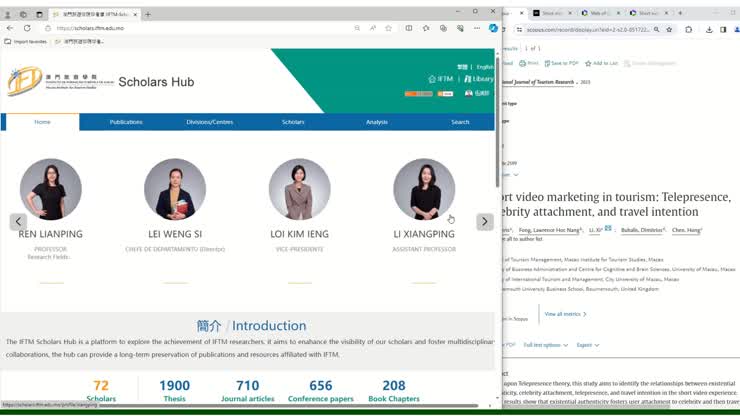Expand View all metrics in Scopus
740x416 pixels.
(x=565, y=314)
